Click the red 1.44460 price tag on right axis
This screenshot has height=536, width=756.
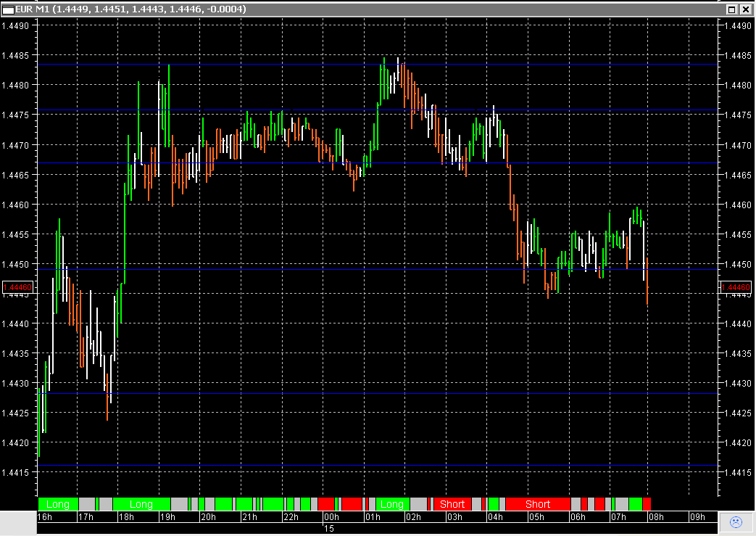pyautogui.click(x=736, y=287)
